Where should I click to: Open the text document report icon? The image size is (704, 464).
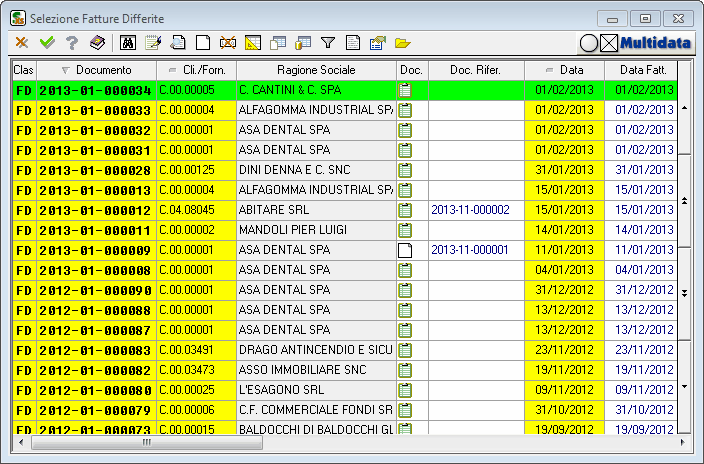click(353, 43)
